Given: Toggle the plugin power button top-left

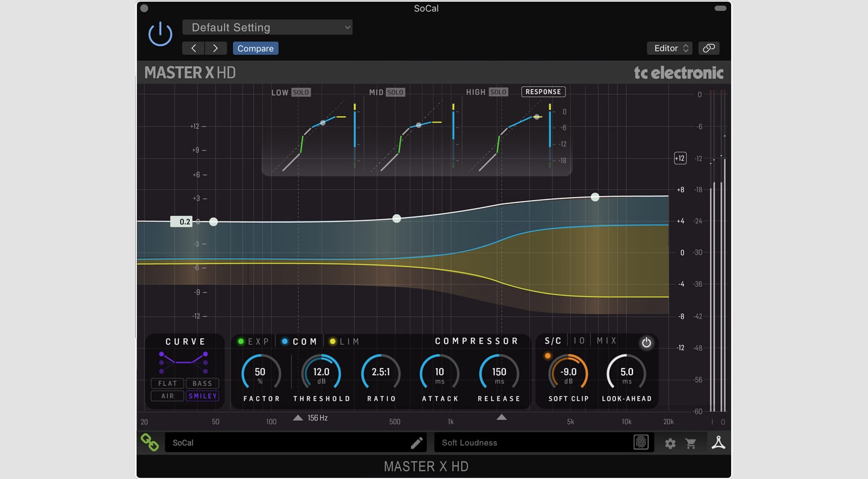Looking at the screenshot, I should [160, 33].
